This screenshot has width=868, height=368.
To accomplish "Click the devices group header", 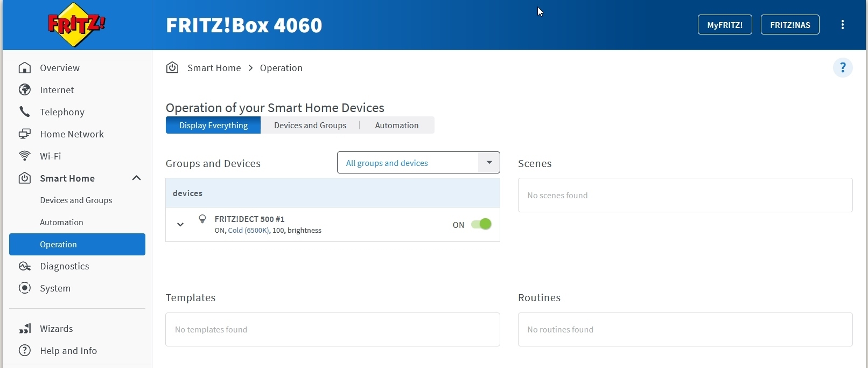I will tap(333, 193).
